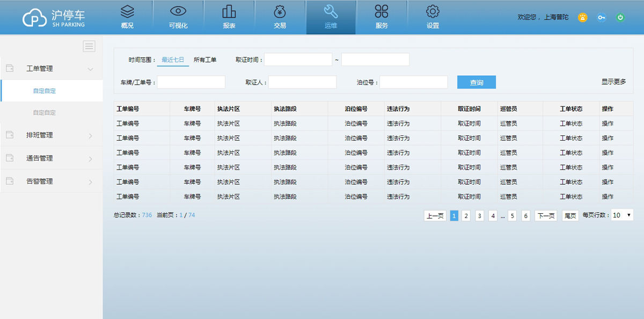644x319 pixels.
Task: Click the 执法片区 column header
Action: pyautogui.click(x=229, y=109)
